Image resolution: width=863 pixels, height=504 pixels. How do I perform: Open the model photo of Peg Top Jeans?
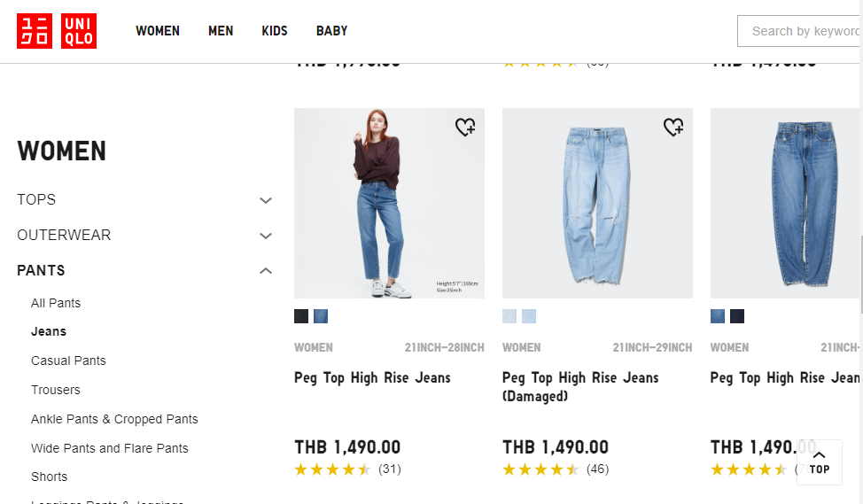pyautogui.click(x=389, y=203)
